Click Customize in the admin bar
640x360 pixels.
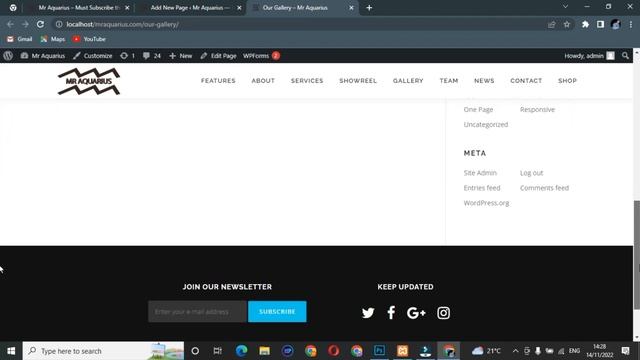pyautogui.click(x=93, y=56)
